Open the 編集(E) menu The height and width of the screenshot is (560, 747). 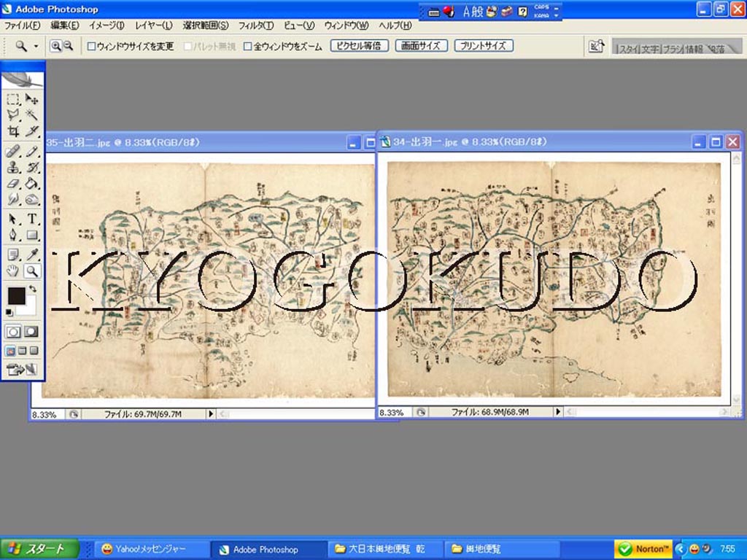(65, 26)
